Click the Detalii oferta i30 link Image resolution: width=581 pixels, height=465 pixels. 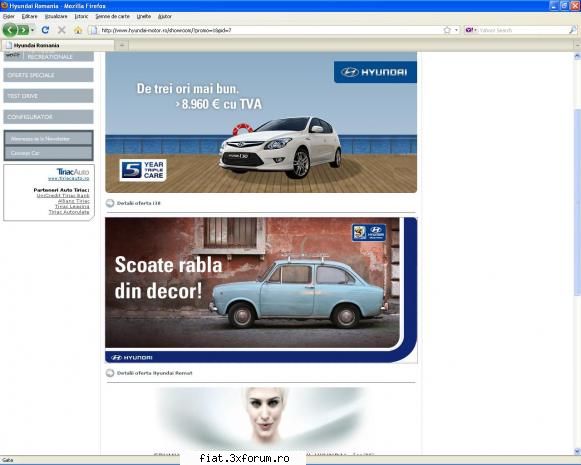pos(139,203)
